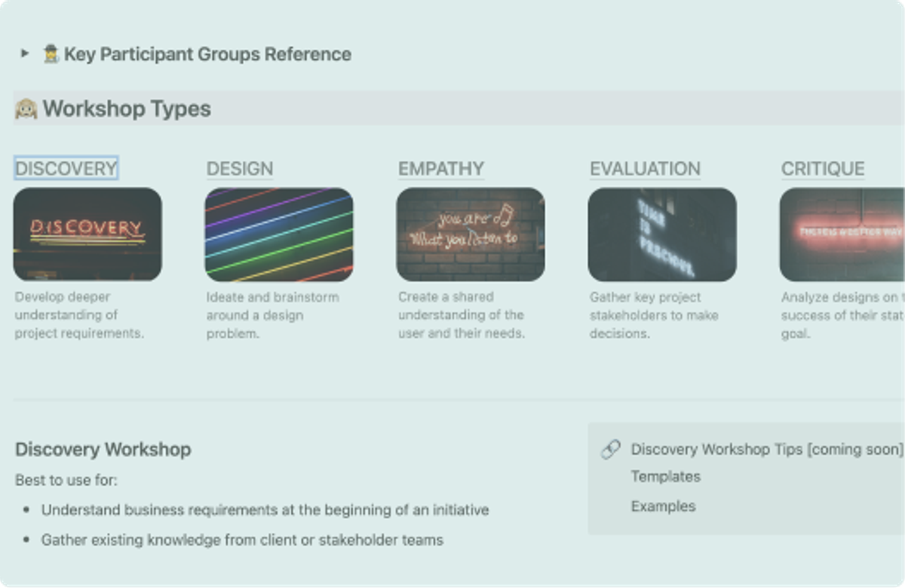Image resolution: width=905 pixels, height=588 pixels.
Task: Open the DESIGN heading link
Action: (240, 168)
